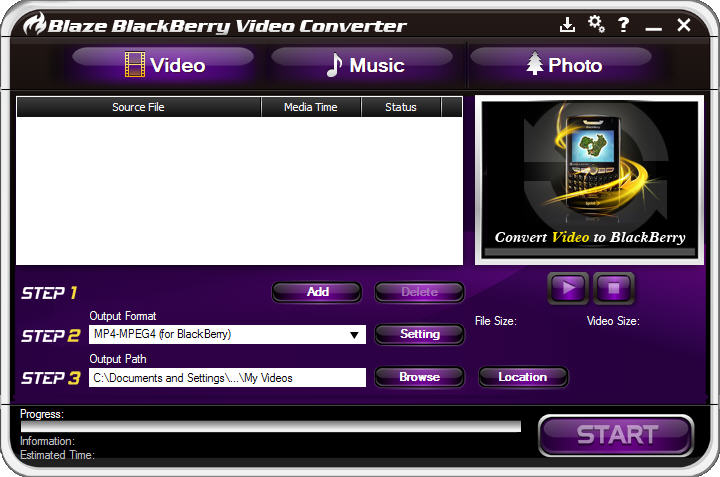Click the Output Path text field
The width and height of the screenshot is (720, 477).
227,378
